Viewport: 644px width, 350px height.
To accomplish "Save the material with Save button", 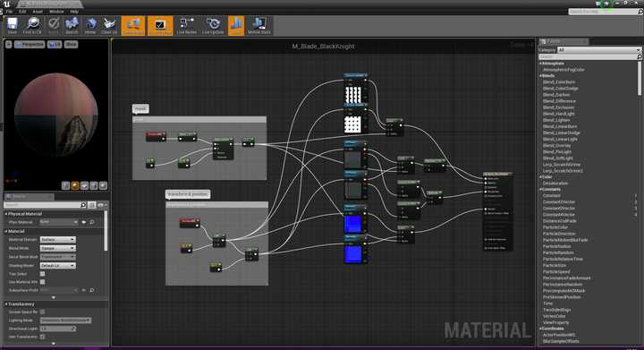I will (13, 25).
